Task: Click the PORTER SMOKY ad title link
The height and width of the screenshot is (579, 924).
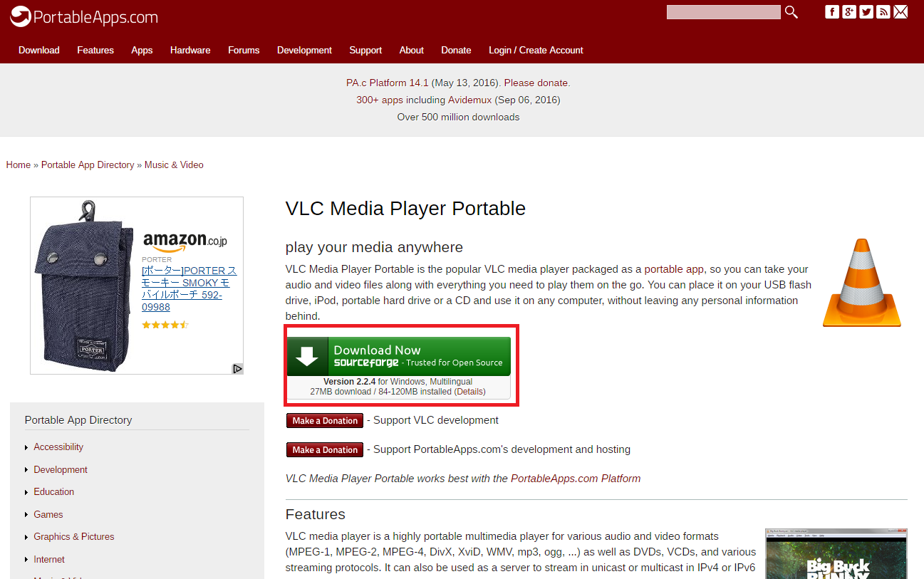Action: 189,289
